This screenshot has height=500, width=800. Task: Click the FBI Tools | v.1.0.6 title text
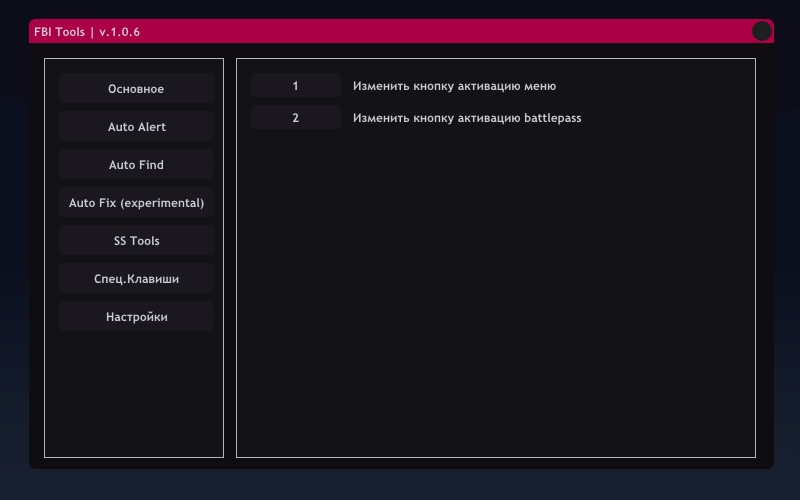(x=87, y=32)
